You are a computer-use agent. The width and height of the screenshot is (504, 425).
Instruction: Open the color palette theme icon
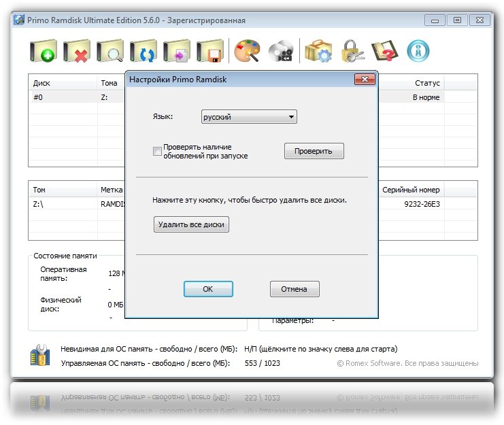(x=247, y=52)
